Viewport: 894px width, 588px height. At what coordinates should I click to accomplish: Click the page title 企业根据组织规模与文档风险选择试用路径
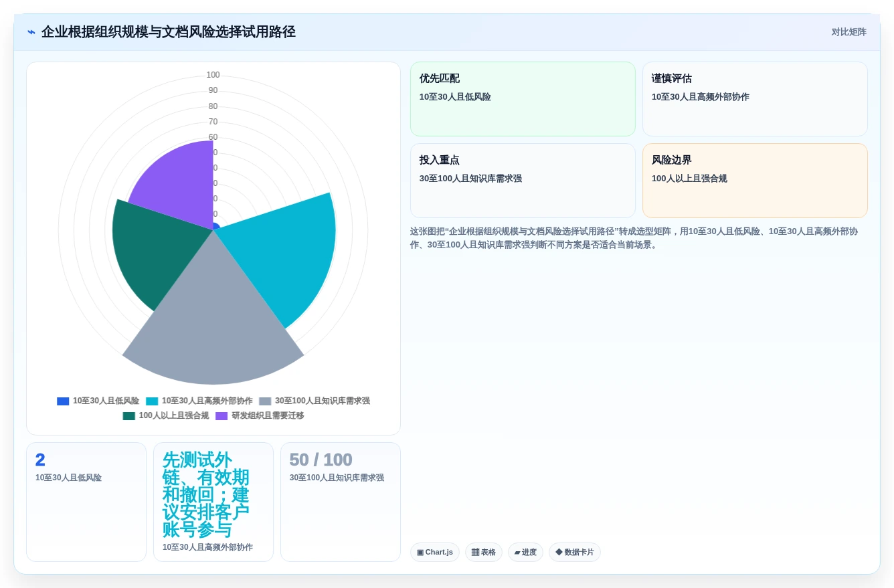[x=168, y=32]
